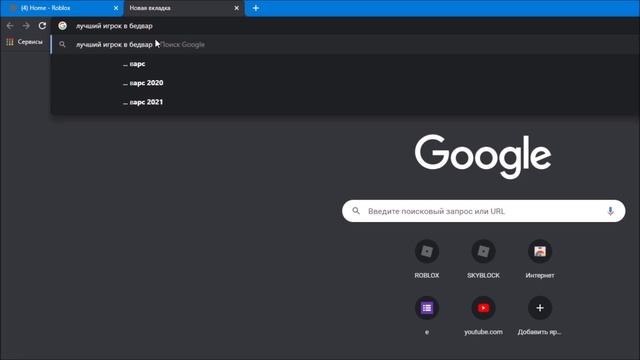
Task: Choose the "...варс 2021" suggestion
Action: tap(345, 102)
